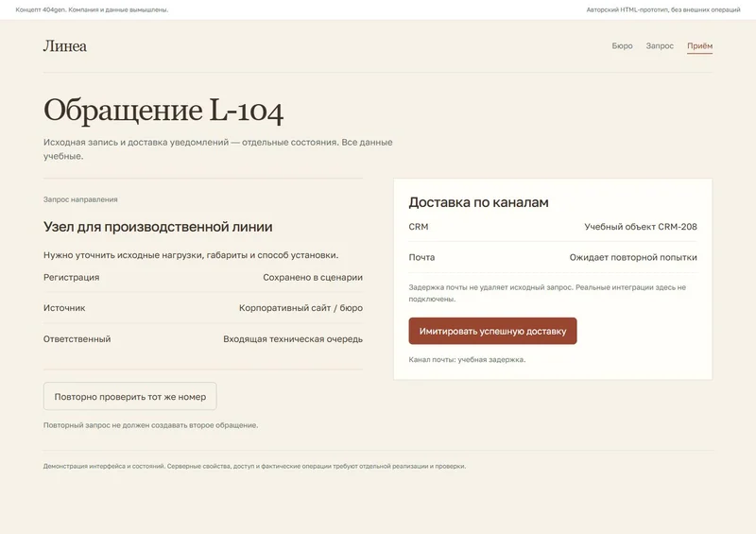Select the Приём nav item
Viewport: 756px width, 534px height.
coord(699,45)
